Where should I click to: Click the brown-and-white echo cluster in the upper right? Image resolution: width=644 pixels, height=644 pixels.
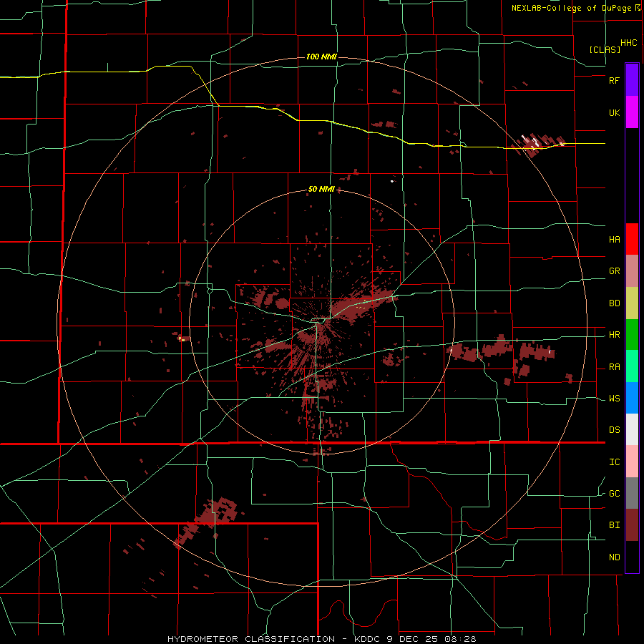pyautogui.click(x=539, y=144)
